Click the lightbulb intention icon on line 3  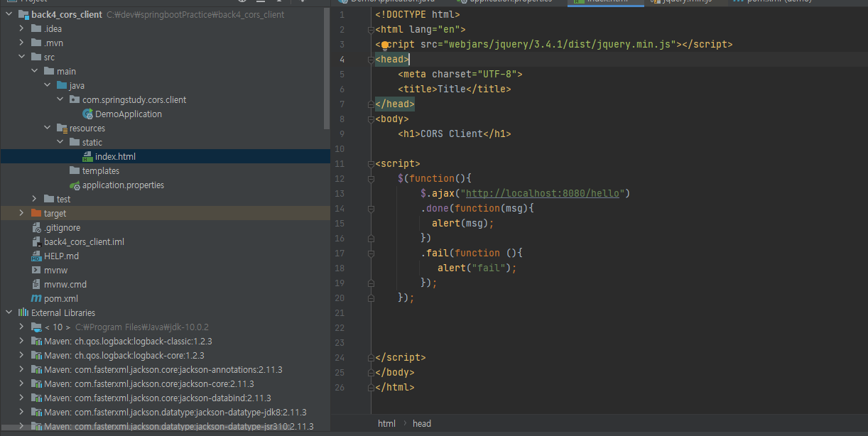(386, 45)
